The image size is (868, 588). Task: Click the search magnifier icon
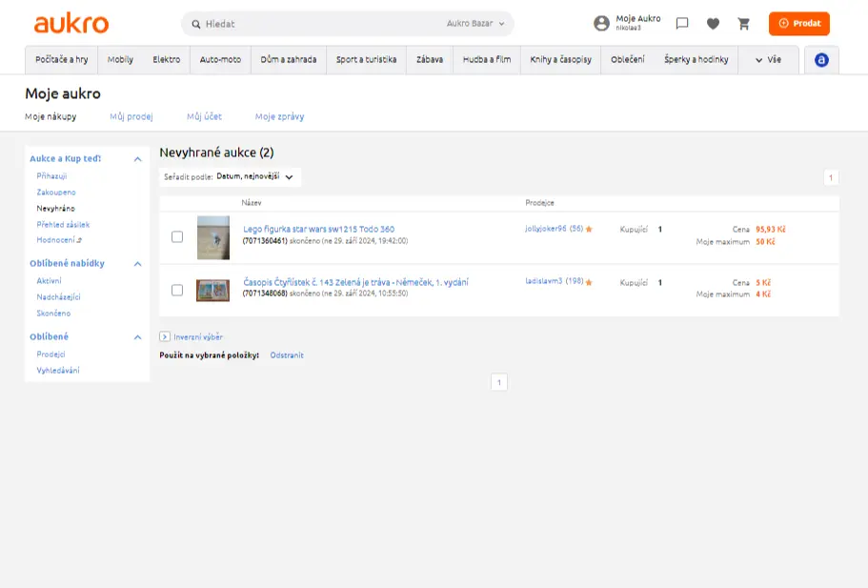tap(196, 24)
